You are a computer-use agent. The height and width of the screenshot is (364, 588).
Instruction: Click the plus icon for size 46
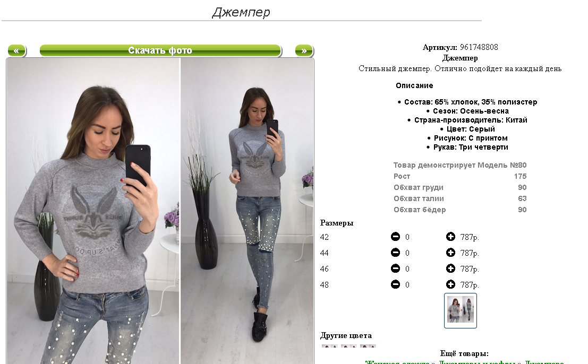450,268
